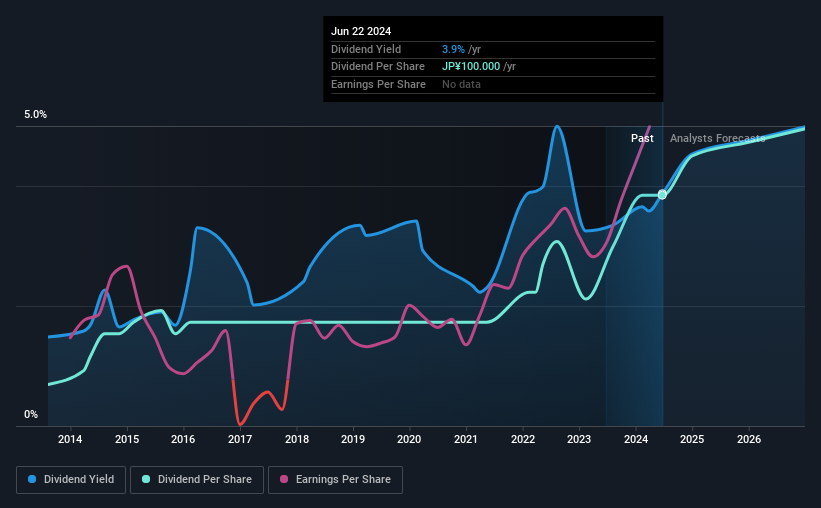
Task: Click the blue Dividend Yield legend dot
Action: point(32,479)
